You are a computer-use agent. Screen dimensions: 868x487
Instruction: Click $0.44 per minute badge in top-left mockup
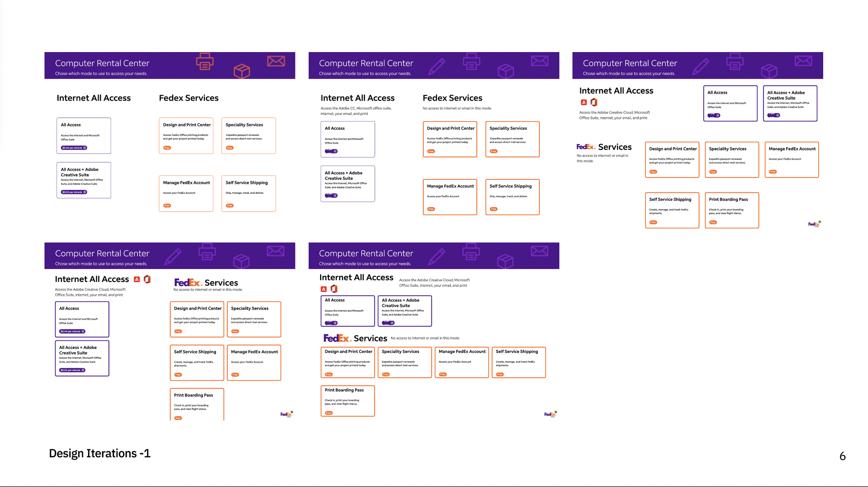point(74,148)
